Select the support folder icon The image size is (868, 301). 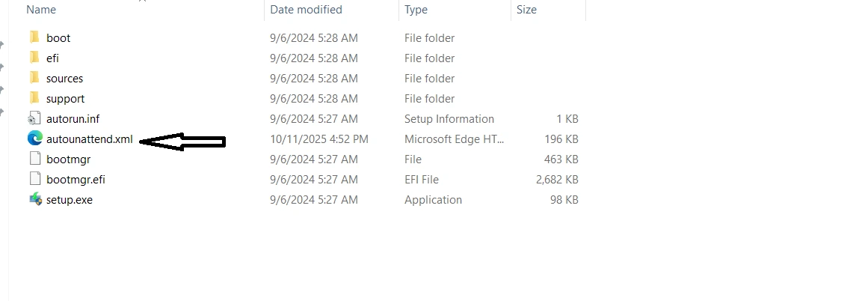34,98
